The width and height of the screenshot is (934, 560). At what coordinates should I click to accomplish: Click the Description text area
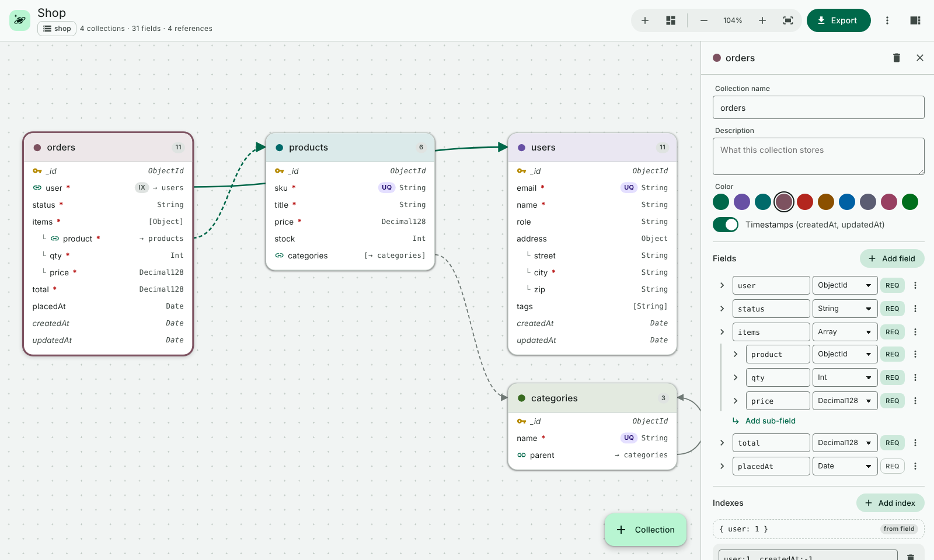[x=818, y=156]
